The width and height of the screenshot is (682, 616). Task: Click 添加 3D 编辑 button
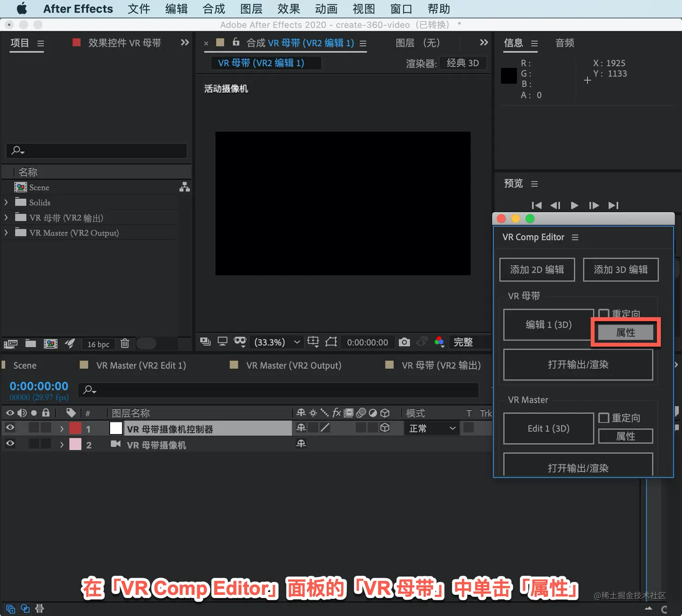coord(621,269)
